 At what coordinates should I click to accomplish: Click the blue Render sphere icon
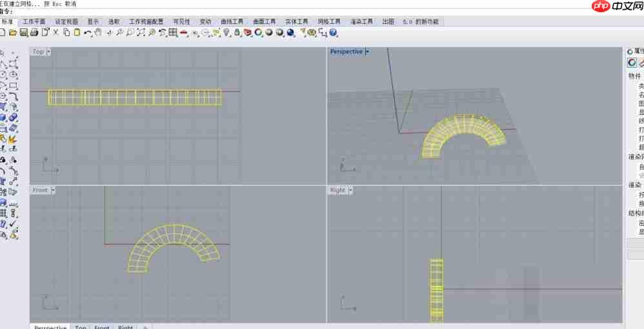pyautogui.click(x=290, y=32)
